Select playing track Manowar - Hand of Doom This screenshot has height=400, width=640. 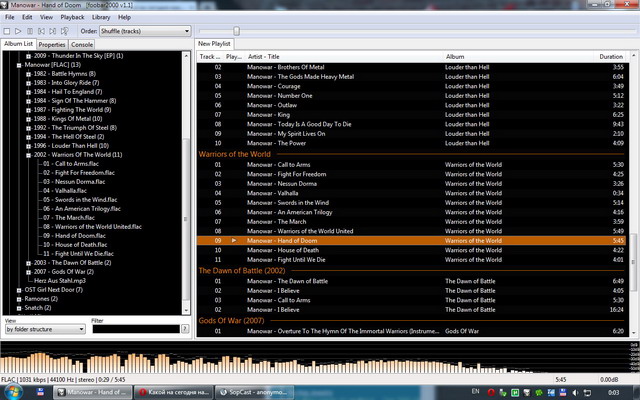click(413, 241)
